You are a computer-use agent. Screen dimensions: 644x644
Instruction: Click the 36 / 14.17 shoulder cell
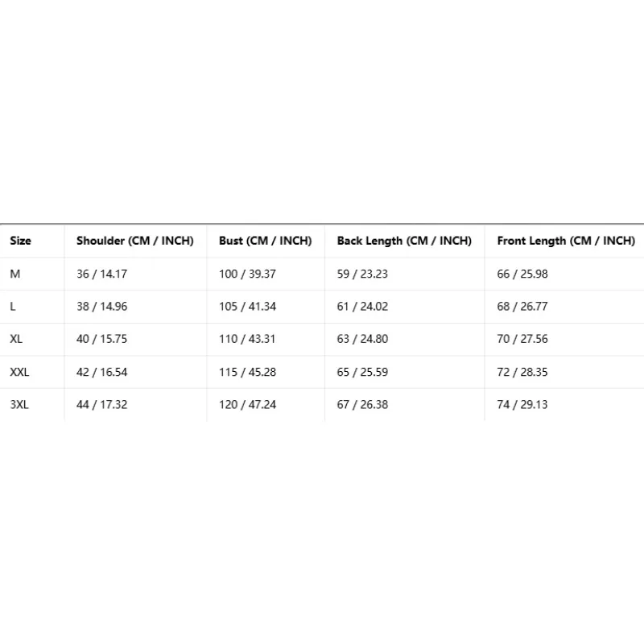(102, 274)
